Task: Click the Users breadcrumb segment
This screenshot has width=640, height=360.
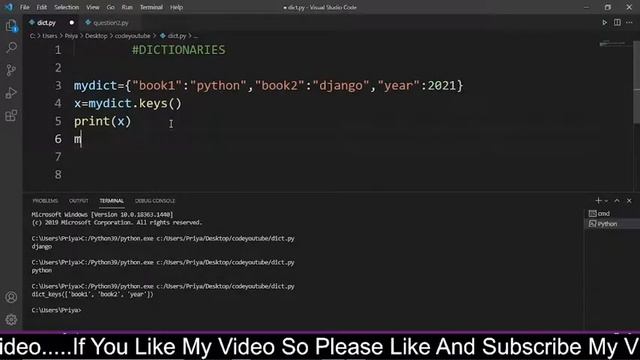Action: coord(50,36)
